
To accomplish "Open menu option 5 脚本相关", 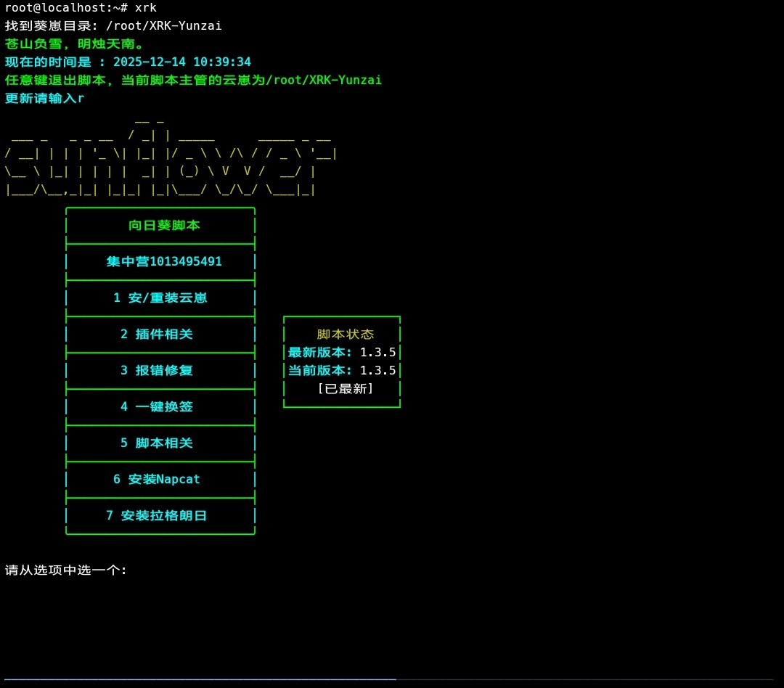I will click(x=157, y=443).
